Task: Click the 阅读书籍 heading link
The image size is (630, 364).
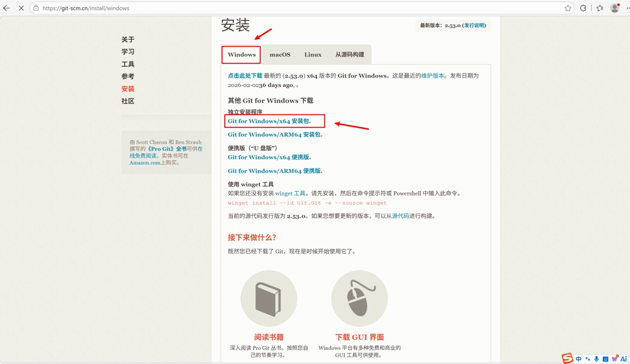Action: [269, 337]
